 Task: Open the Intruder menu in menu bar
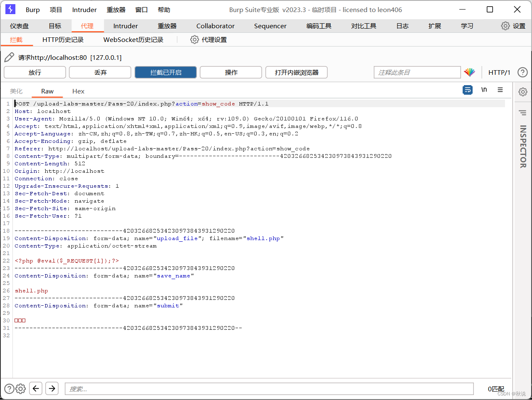point(84,10)
